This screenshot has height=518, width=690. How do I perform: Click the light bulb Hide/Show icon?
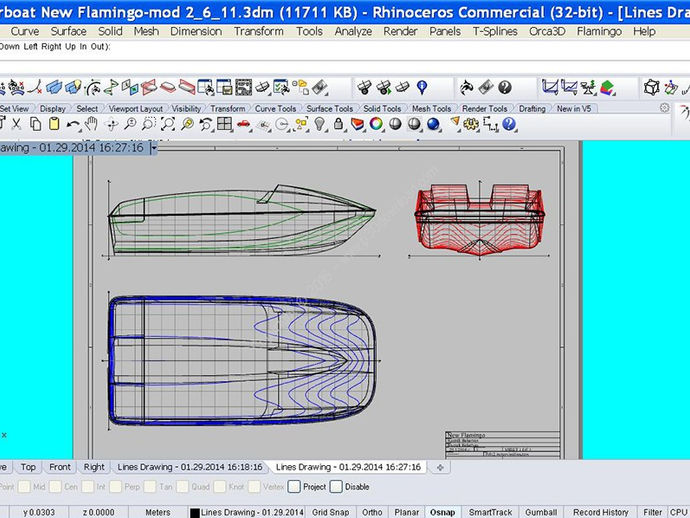(x=320, y=124)
